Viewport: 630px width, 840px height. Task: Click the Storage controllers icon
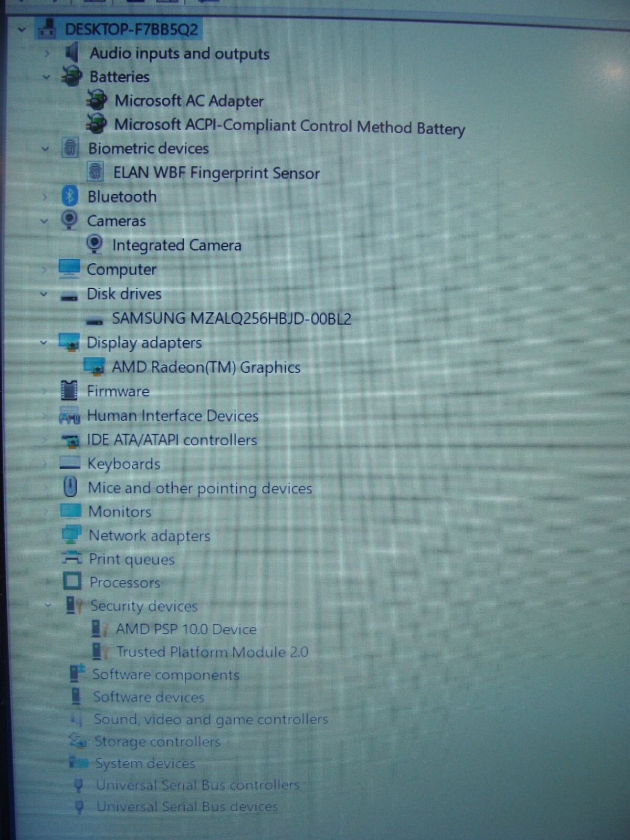coord(78,741)
